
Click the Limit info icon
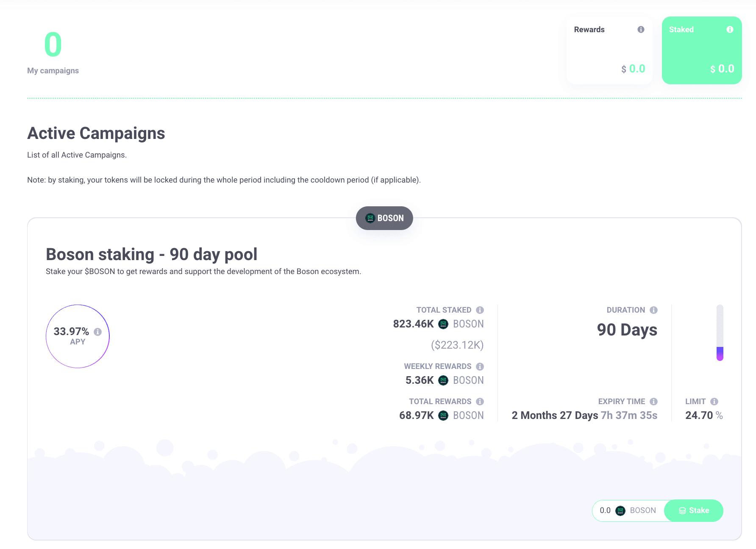tap(714, 402)
